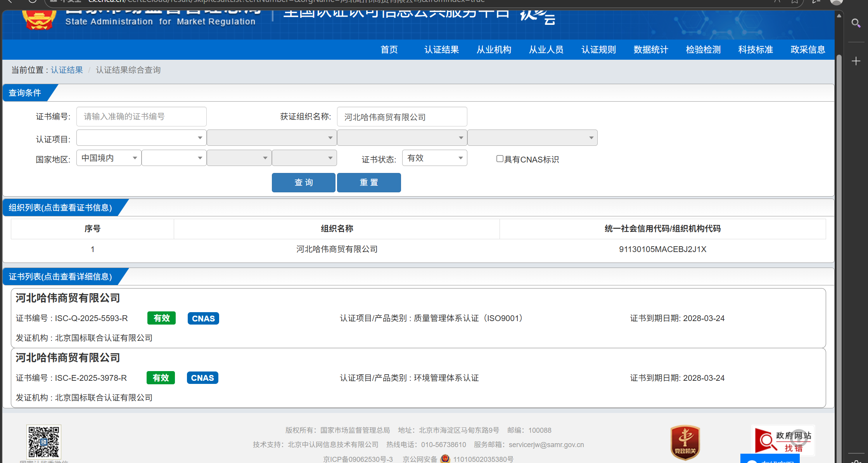Image resolution: width=868 pixels, height=463 pixels.
Task: Click the police badge icon beside 京公网安备
Action: (445, 459)
